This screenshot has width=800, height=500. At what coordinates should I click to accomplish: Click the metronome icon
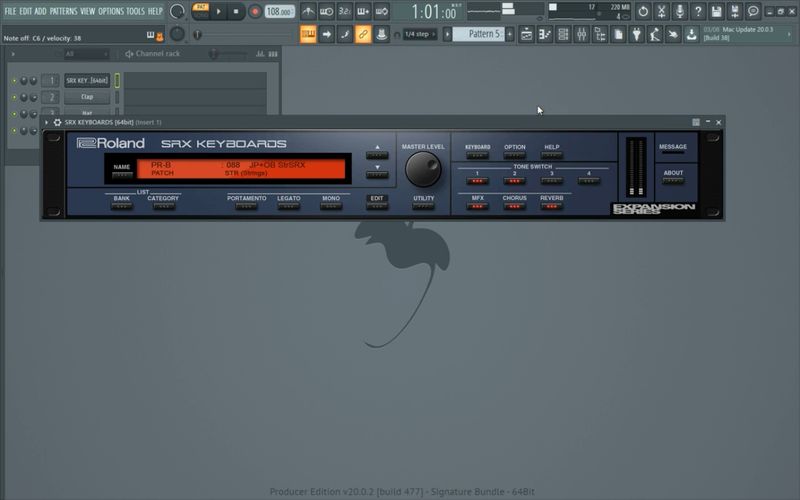click(308, 11)
